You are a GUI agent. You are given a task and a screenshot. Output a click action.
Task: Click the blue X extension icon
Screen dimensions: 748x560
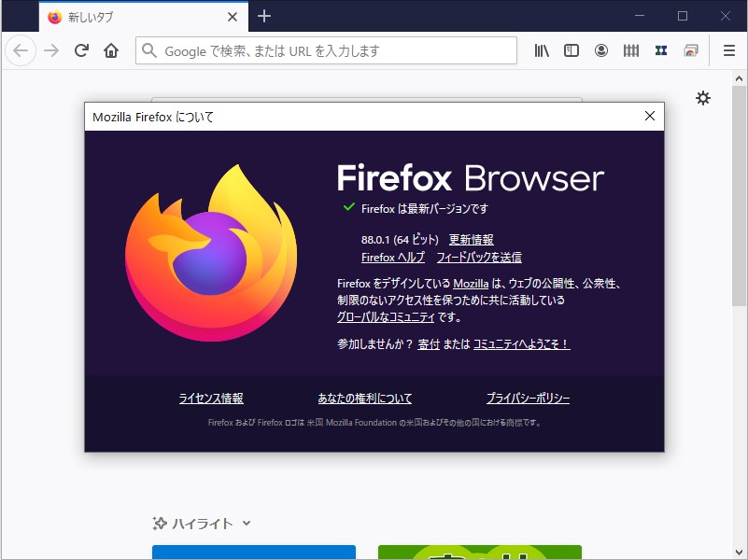point(661,50)
